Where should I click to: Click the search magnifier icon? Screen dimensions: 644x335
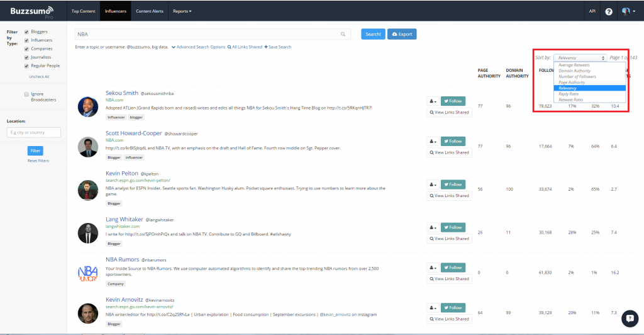343,35
